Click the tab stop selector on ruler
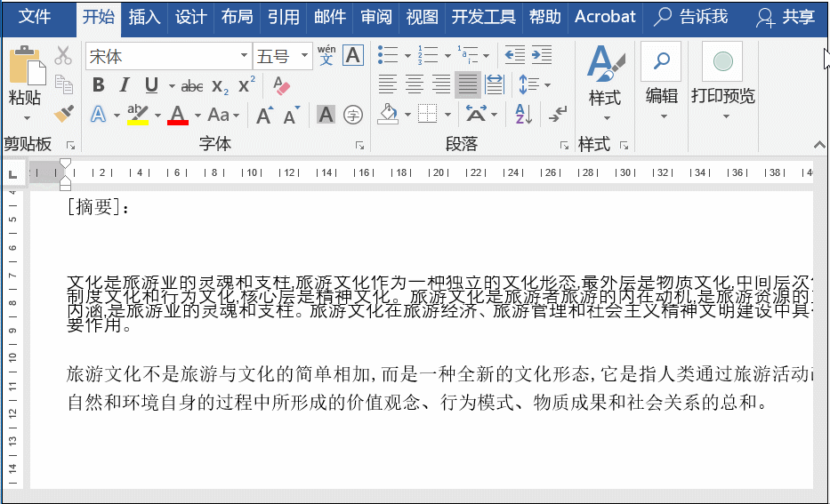The image size is (830, 504). (13, 173)
